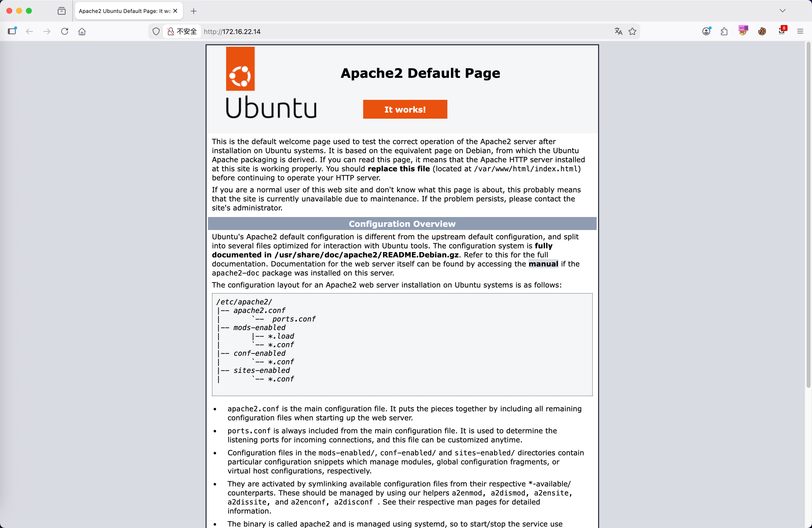The width and height of the screenshot is (812, 528).
Task: Click the home icon in toolbar
Action: tap(82, 31)
